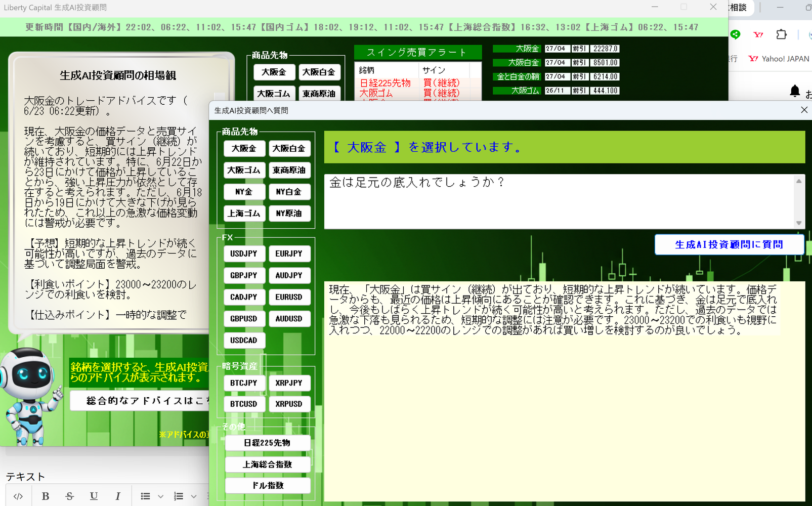This screenshot has width=812, height=506.
Task: Pick the NY原油 button
Action: pyautogui.click(x=289, y=214)
